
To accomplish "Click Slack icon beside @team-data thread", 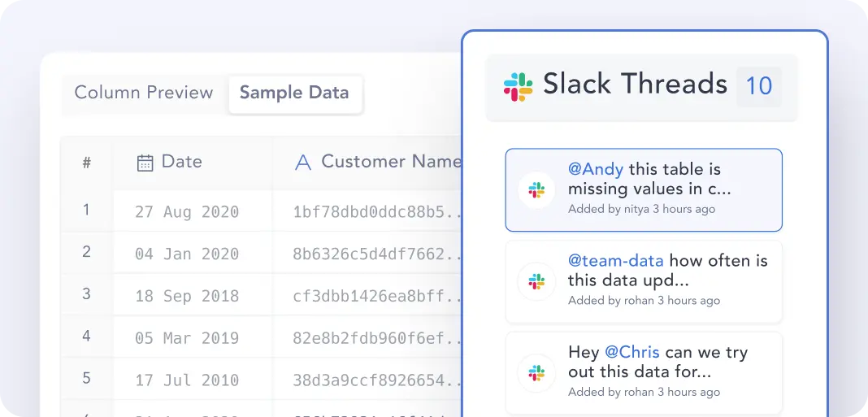I will point(536,281).
